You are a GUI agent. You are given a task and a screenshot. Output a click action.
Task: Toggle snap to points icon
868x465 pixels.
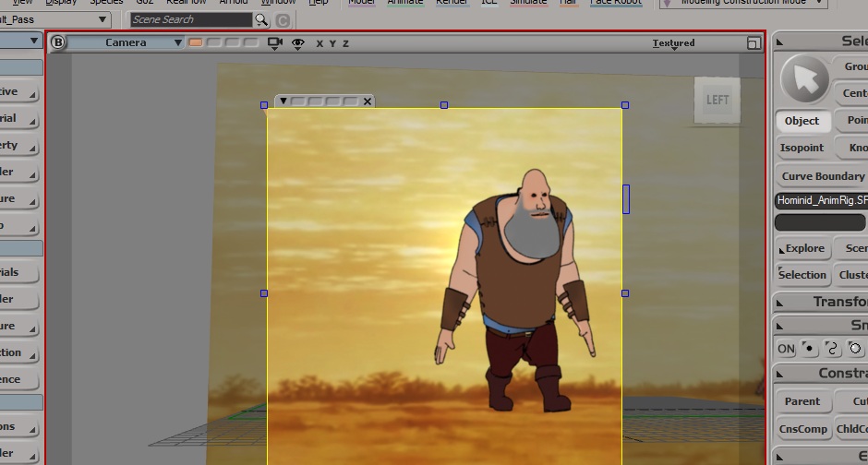(x=809, y=349)
